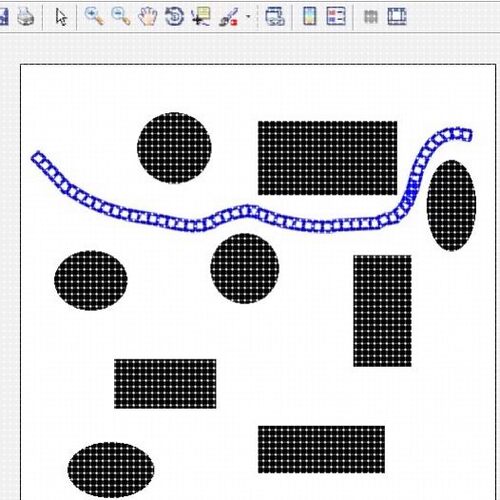Open the Print Figure printer icon
Viewport: 500px width, 500px height.
click(x=25, y=16)
